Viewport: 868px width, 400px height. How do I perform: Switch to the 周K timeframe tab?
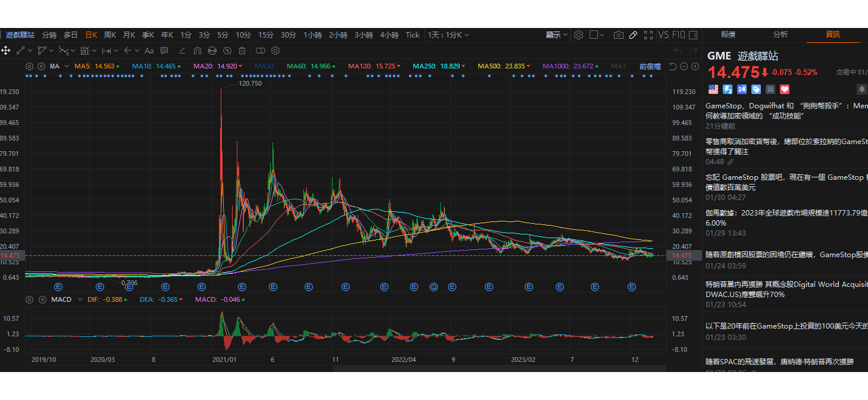(x=110, y=35)
